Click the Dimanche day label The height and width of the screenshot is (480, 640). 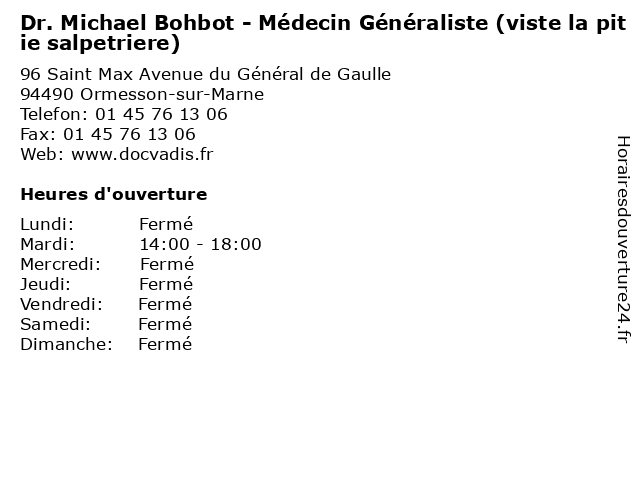coord(66,344)
